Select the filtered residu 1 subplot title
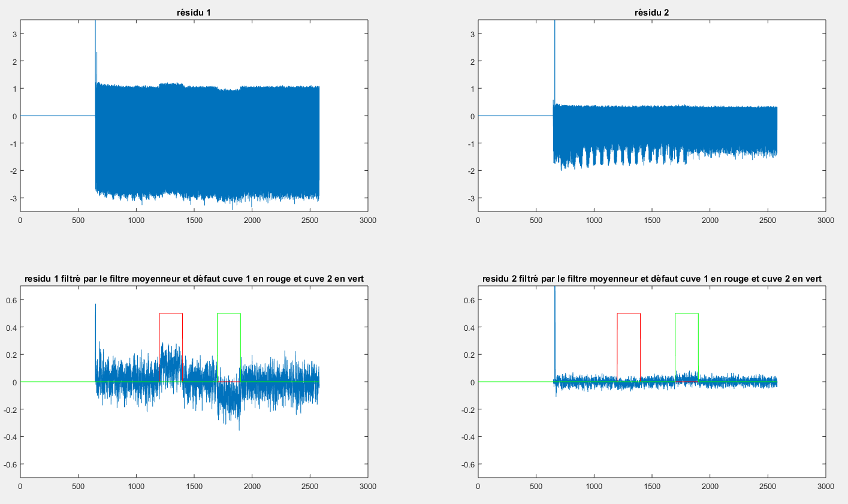 point(194,279)
